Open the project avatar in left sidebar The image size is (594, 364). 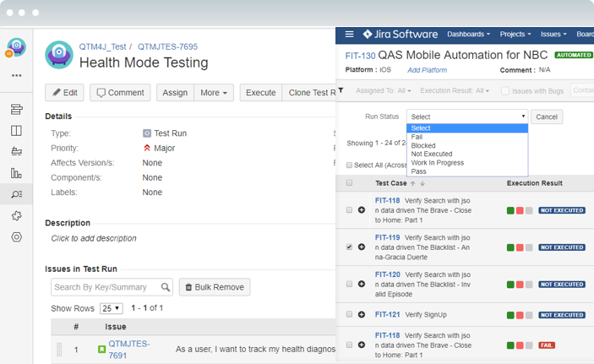click(16, 47)
